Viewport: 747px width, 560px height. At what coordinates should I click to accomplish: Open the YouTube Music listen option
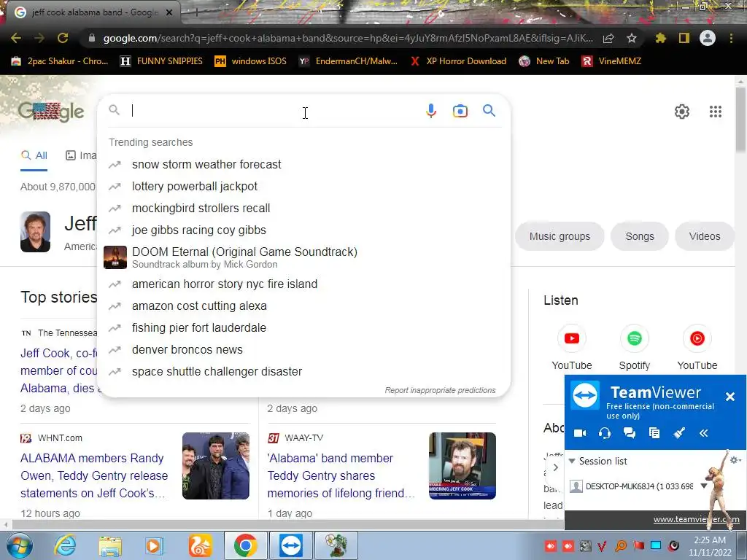click(x=697, y=348)
